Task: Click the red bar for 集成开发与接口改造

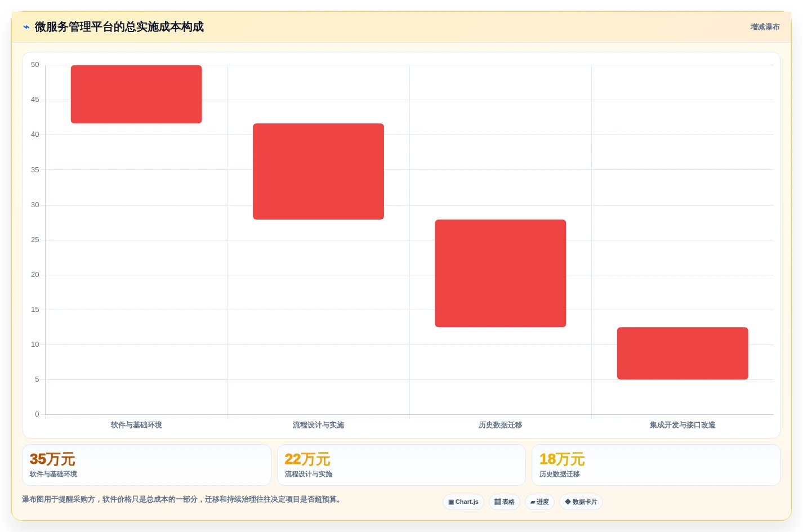Action: click(x=682, y=354)
